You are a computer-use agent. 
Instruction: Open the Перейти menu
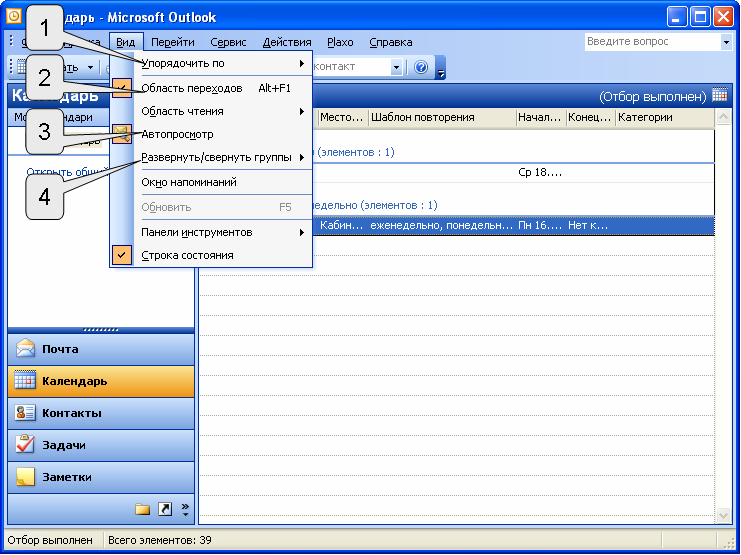172,42
